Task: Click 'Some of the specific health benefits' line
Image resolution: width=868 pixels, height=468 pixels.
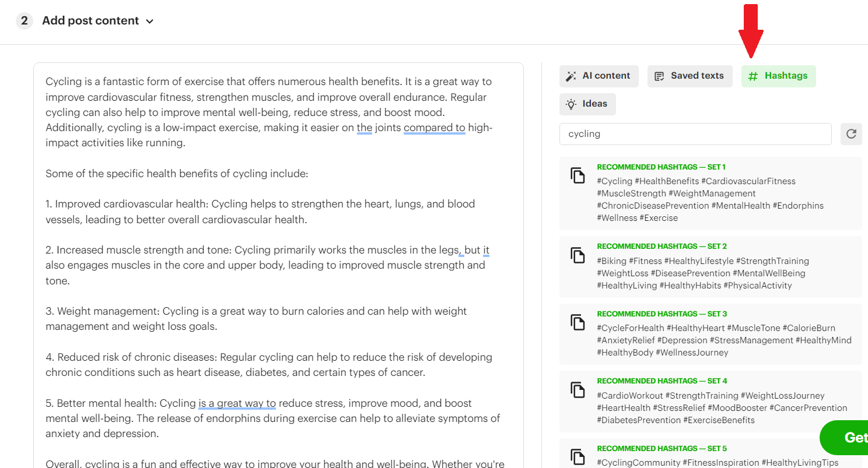Action: tap(177, 174)
